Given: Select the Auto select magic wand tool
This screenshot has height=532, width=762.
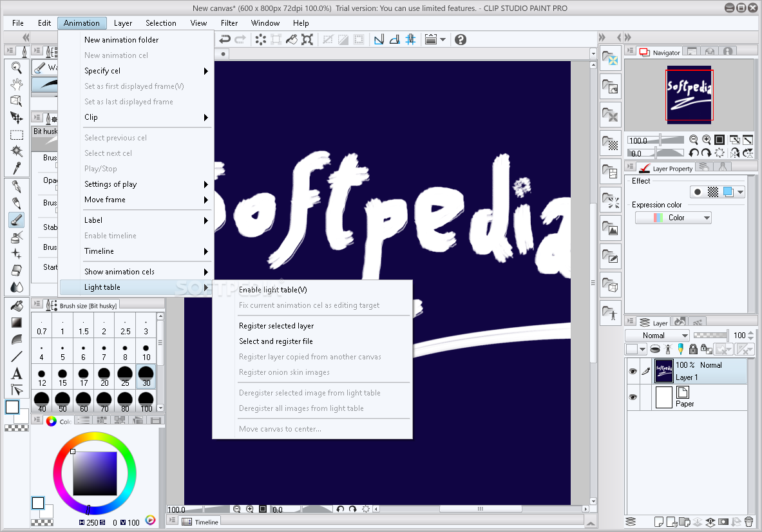Looking at the screenshot, I should click(x=16, y=151).
